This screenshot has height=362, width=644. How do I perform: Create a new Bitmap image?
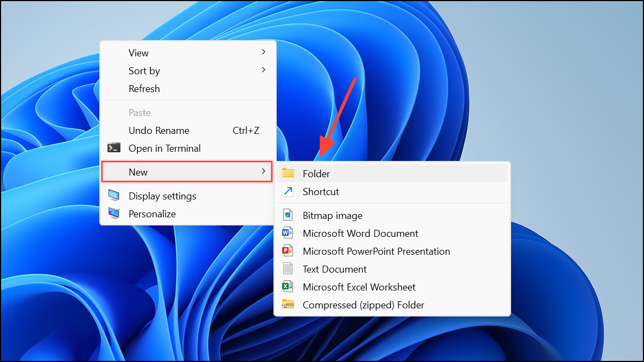pos(392,216)
